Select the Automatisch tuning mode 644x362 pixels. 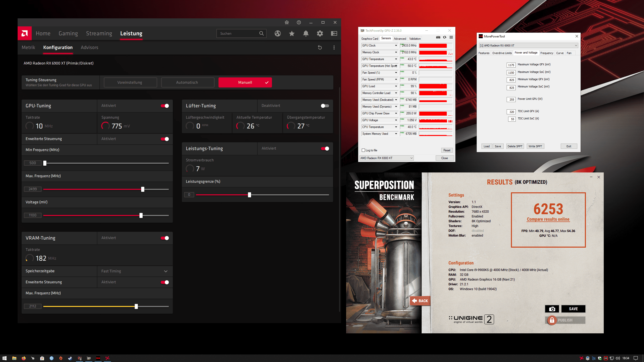click(188, 82)
